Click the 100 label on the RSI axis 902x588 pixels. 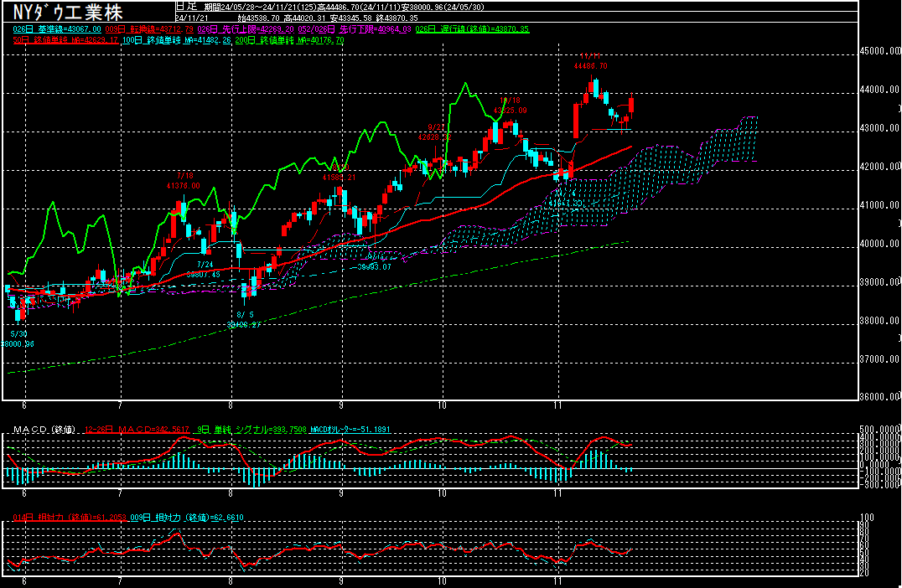click(866, 518)
